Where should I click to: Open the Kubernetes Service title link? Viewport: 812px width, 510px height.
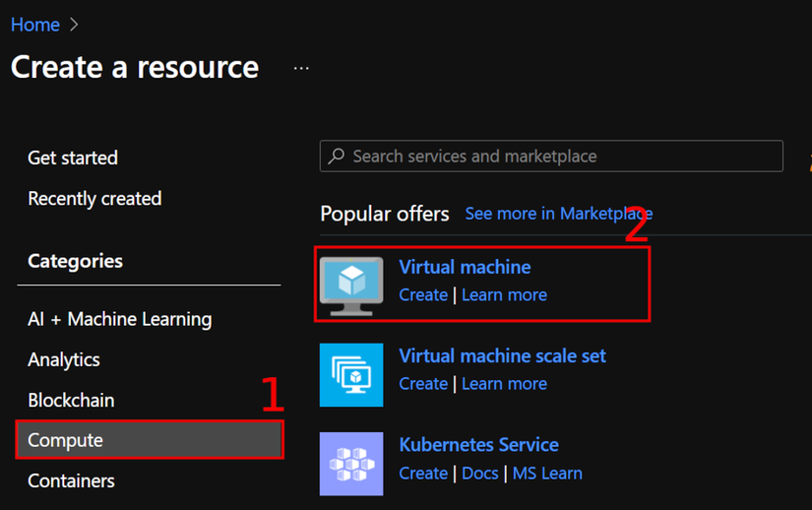click(478, 445)
